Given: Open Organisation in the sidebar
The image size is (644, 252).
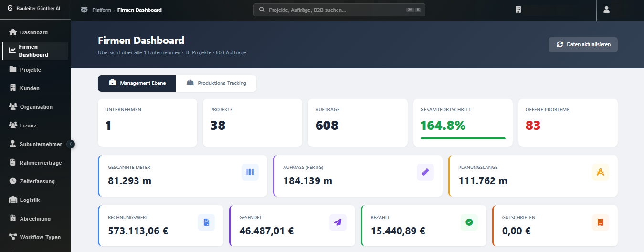Looking at the screenshot, I should point(35,107).
